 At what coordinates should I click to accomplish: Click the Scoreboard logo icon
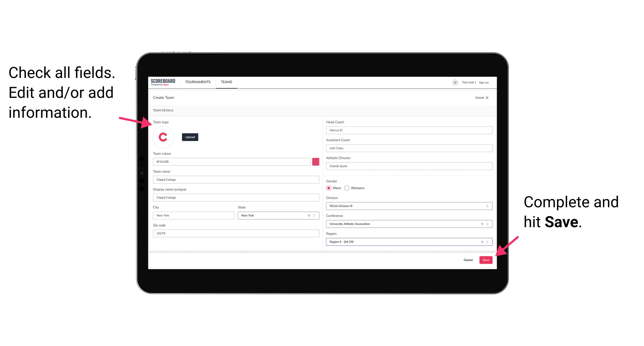pyautogui.click(x=163, y=82)
